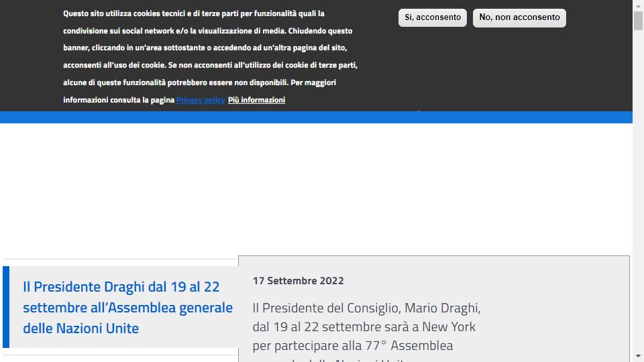
Task: Click the vertical scrollbar thumb
Action: [x=638, y=21]
